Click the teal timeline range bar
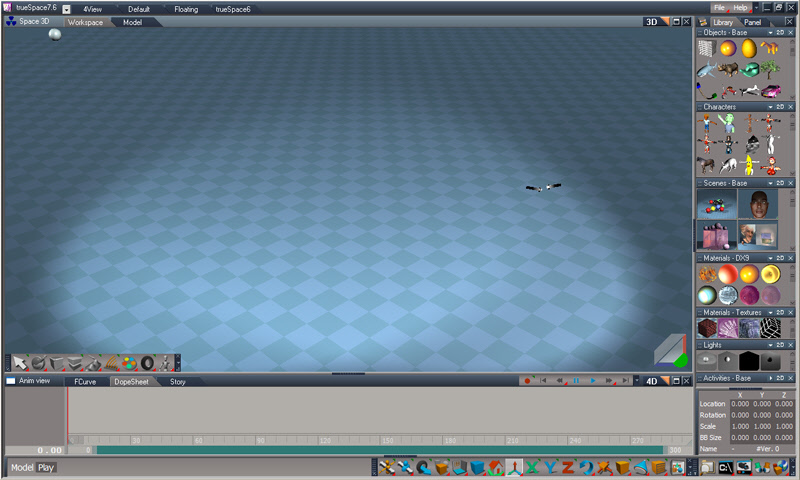The height and width of the screenshot is (480, 800). pos(380,450)
